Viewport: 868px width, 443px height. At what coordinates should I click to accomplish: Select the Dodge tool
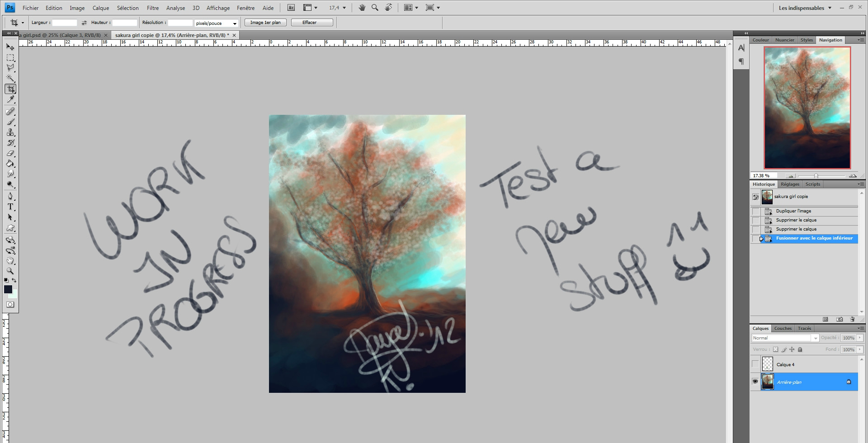(x=10, y=184)
